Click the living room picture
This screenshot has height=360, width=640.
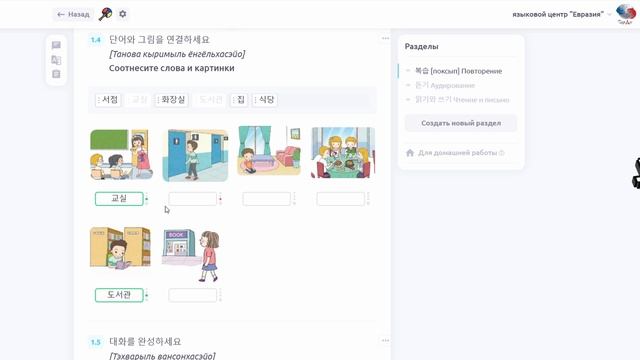(269, 151)
